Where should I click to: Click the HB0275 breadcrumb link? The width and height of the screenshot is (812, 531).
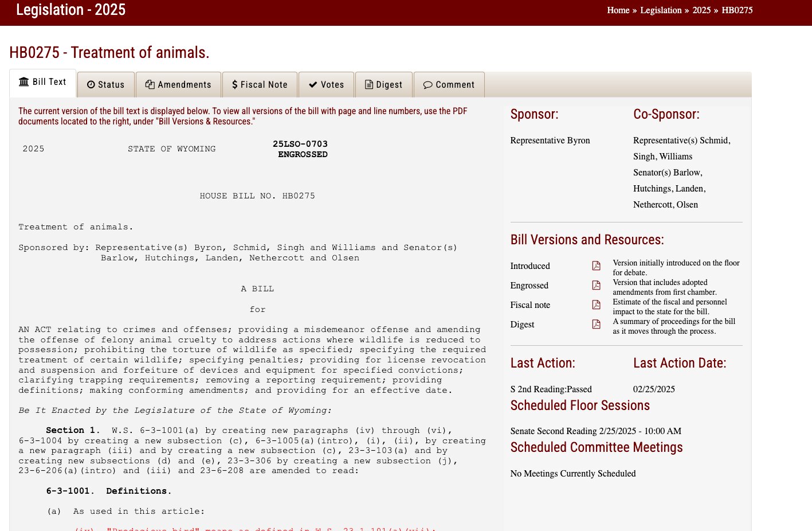click(x=737, y=10)
